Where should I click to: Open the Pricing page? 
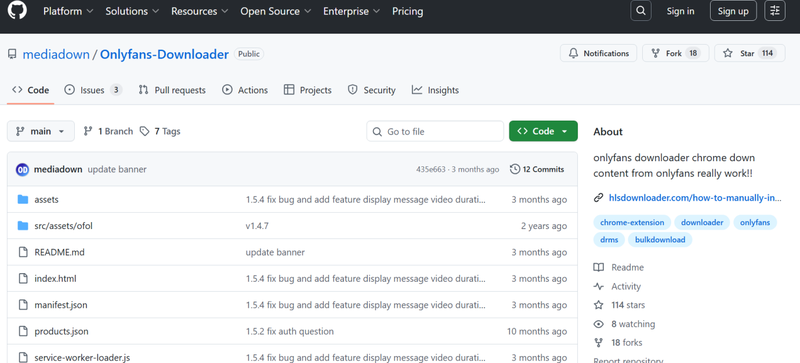[408, 11]
